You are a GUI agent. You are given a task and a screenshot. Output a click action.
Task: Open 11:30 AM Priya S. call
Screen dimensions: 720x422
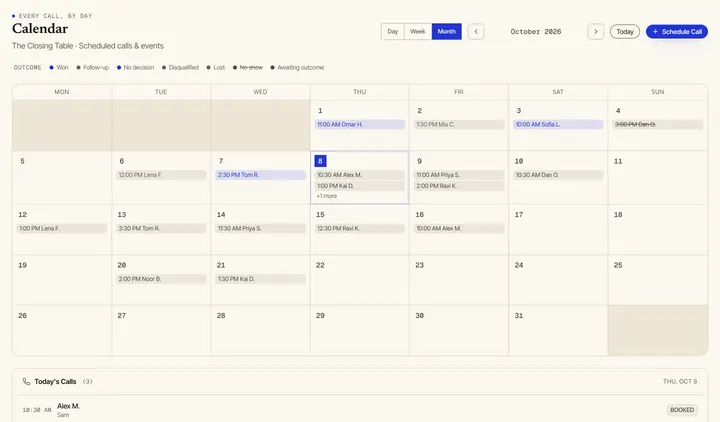tap(260, 228)
